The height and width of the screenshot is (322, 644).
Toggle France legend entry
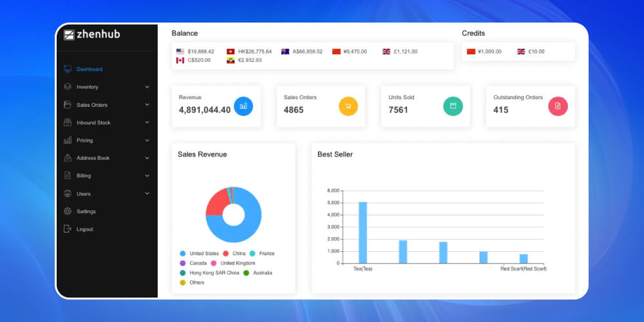coord(262,253)
